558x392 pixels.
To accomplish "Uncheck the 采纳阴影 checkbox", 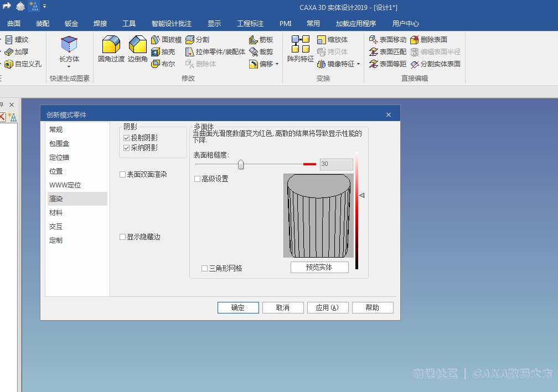I will [126, 148].
